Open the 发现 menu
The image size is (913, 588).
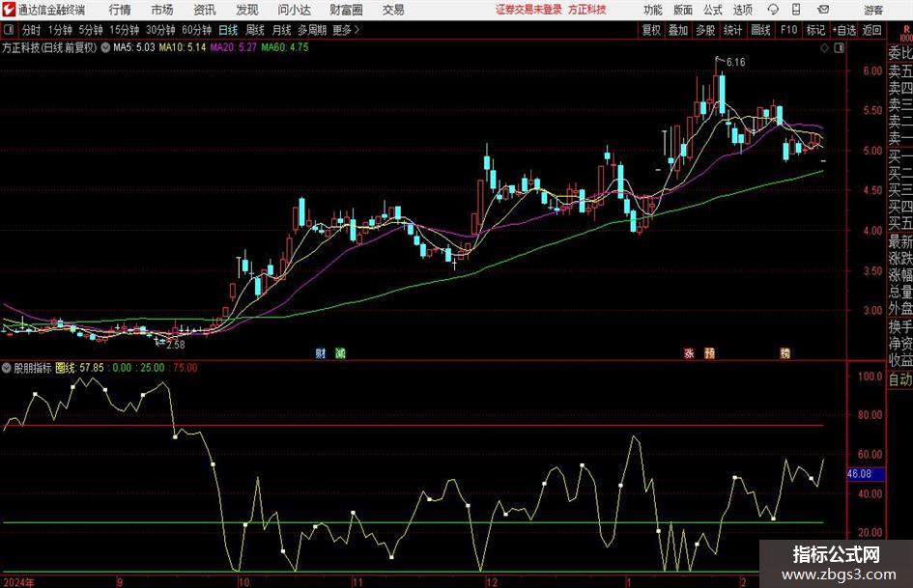point(247,10)
